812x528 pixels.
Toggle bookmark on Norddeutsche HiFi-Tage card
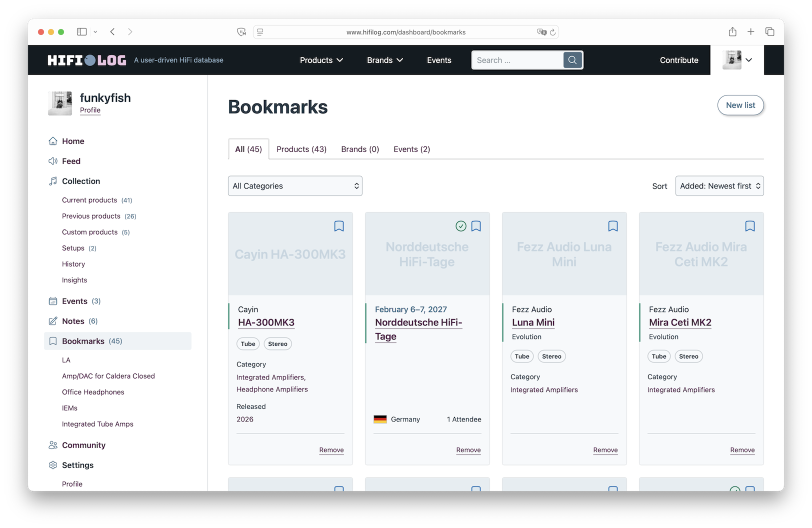476,226
